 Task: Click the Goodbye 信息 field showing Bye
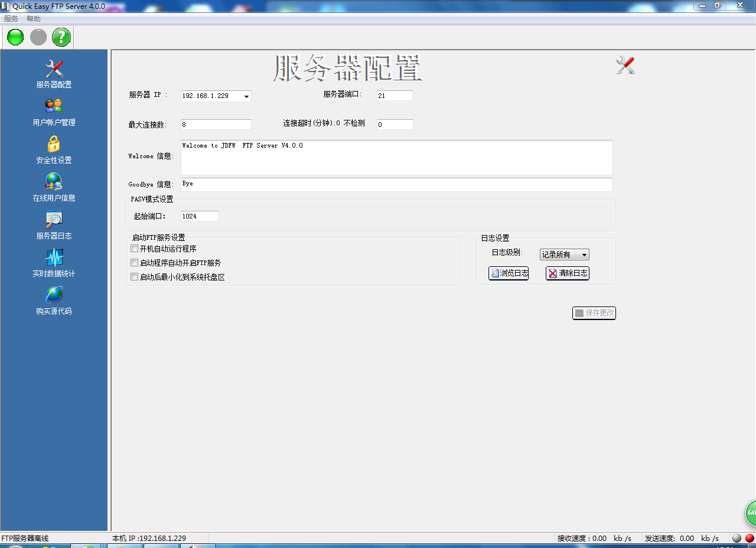pos(397,185)
